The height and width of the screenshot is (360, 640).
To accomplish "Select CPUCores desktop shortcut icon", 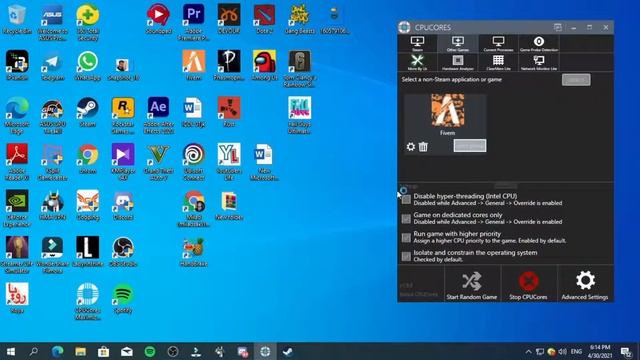I will point(87,302).
